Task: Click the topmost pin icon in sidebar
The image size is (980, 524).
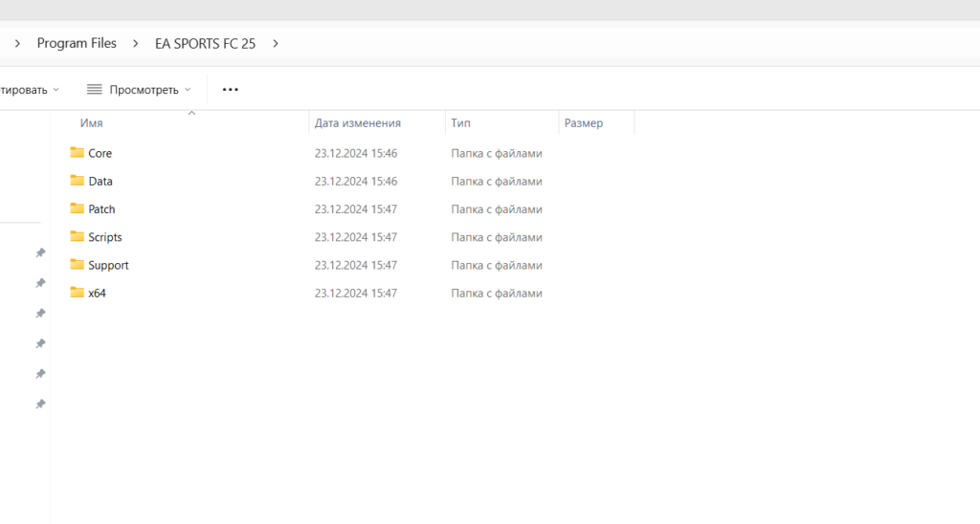Action: point(40,253)
